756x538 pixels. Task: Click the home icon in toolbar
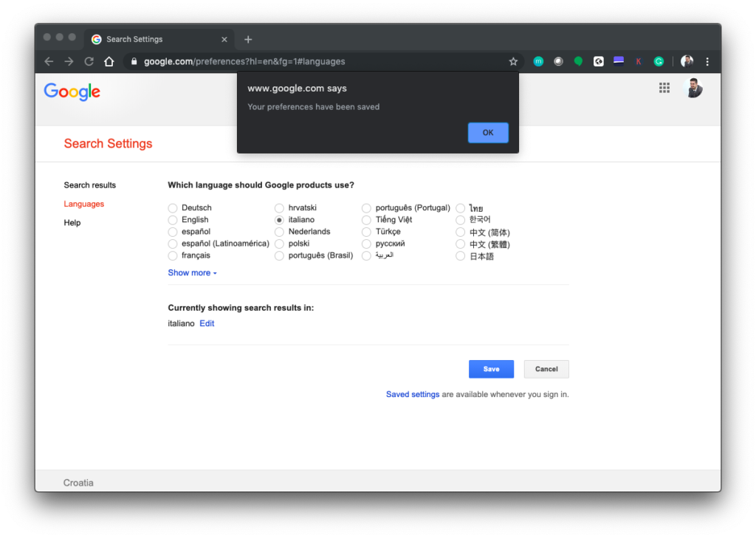point(109,62)
